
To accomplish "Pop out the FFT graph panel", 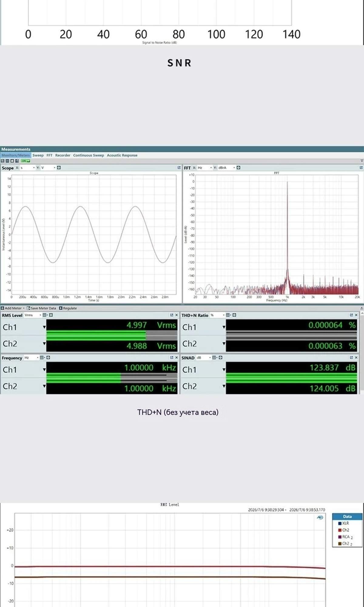I will 361,168.
